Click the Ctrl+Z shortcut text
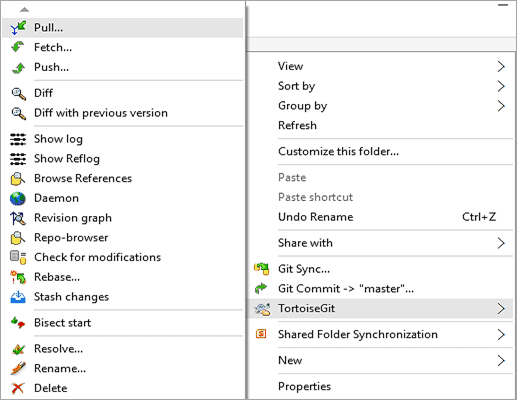 pyautogui.click(x=479, y=217)
